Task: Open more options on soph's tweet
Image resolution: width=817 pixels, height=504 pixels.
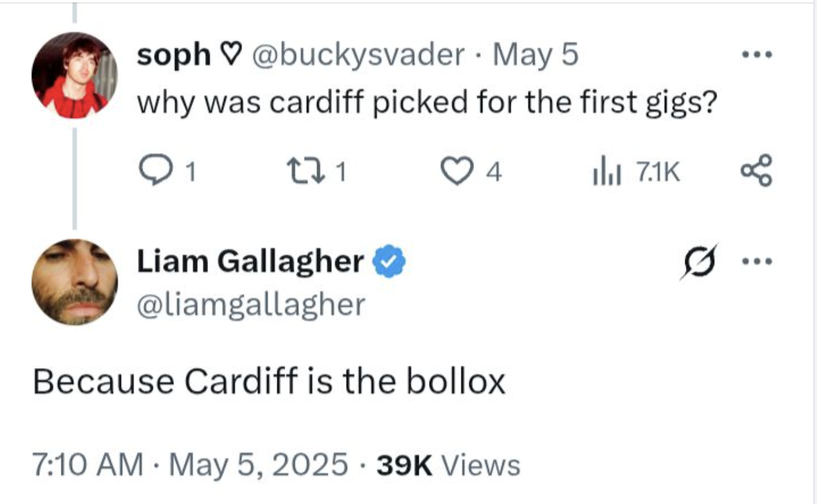Action: pos(756,55)
